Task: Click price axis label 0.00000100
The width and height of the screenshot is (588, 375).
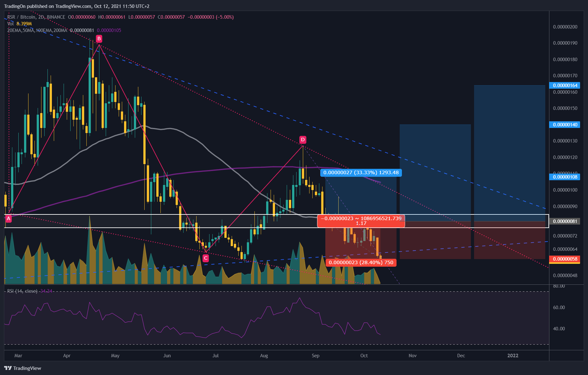Action: click(x=565, y=190)
